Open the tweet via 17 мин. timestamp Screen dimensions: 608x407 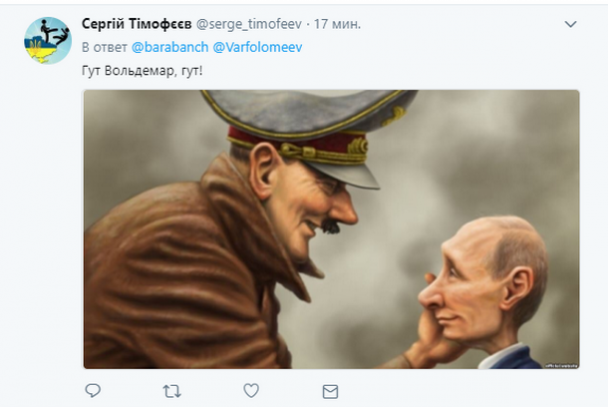click(337, 24)
